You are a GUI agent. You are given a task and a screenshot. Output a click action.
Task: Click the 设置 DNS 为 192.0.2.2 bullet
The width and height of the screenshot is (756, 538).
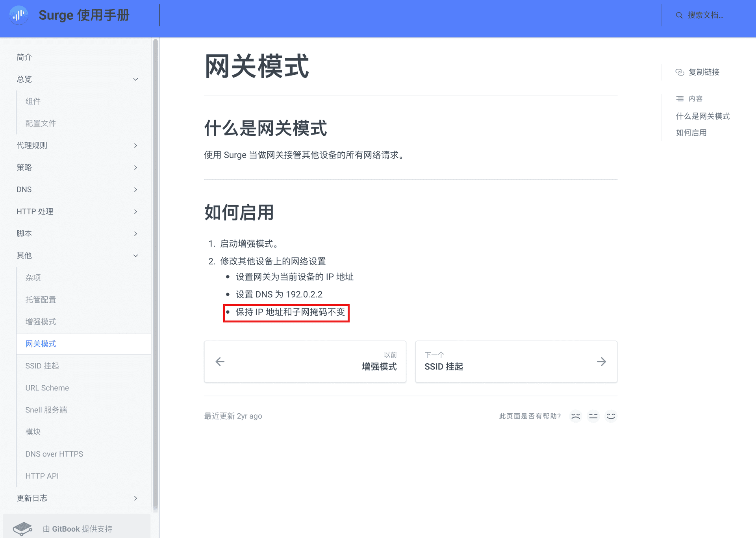tap(279, 294)
